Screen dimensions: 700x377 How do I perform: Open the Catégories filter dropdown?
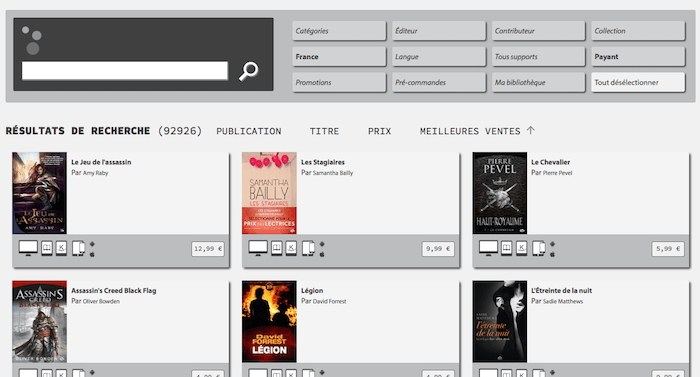point(339,31)
